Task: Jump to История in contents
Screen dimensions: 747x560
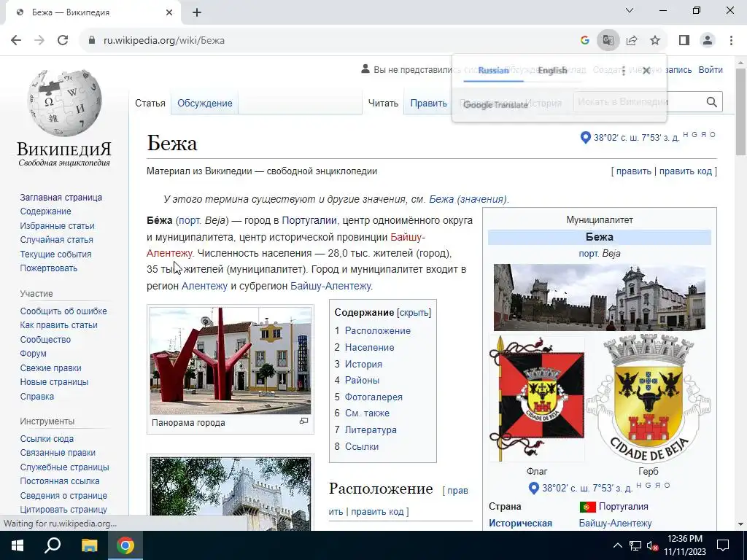Action: pyautogui.click(x=363, y=365)
